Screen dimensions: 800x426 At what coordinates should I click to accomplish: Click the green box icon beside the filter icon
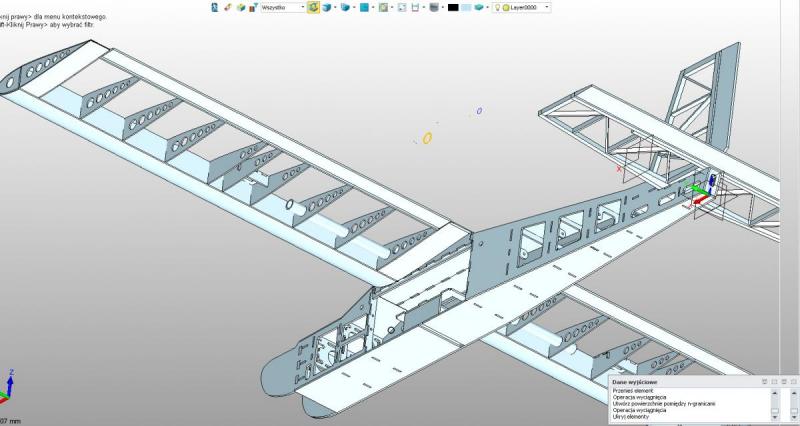tap(239, 7)
